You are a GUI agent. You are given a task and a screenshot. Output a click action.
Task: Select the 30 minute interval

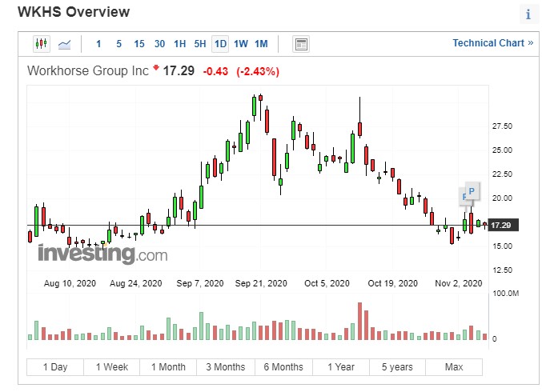click(159, 44)
